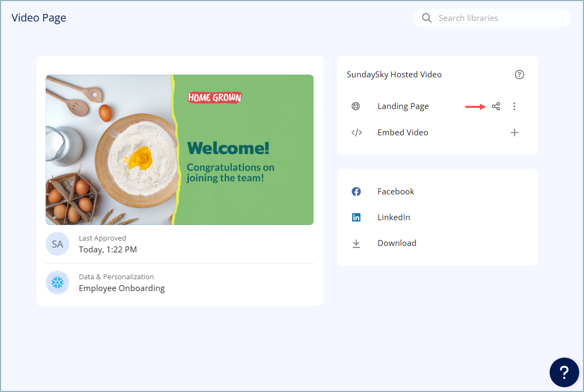Click the plus icon next to Embed Video
The width and height of the screenshot is (584, 392).
(x=514, y=132)
